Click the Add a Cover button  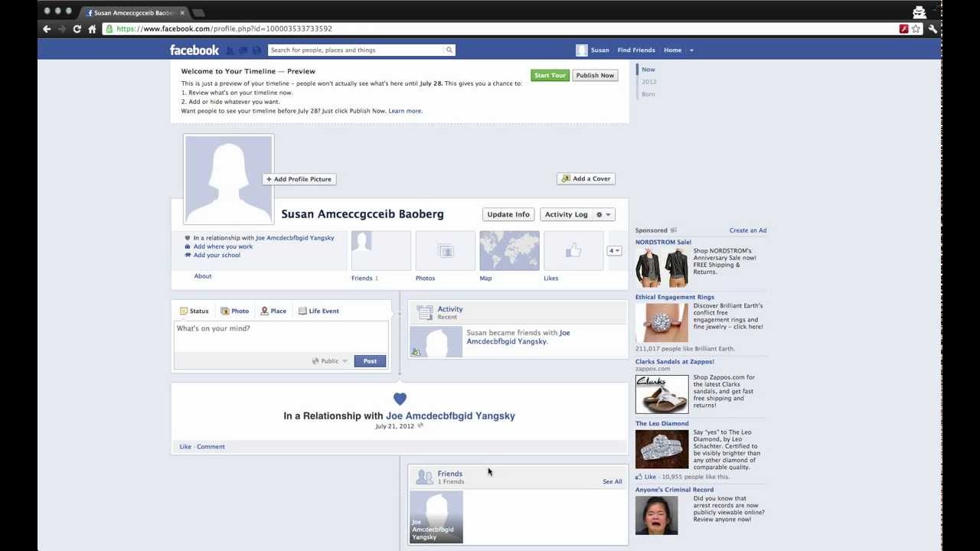586,178
